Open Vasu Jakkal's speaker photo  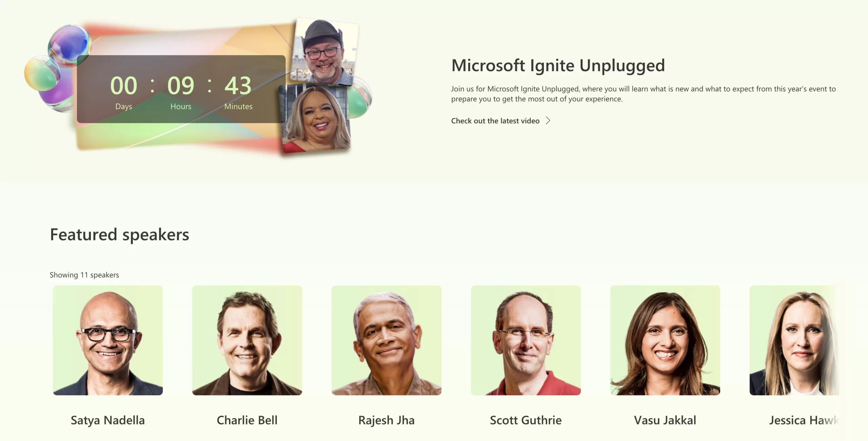665,340
